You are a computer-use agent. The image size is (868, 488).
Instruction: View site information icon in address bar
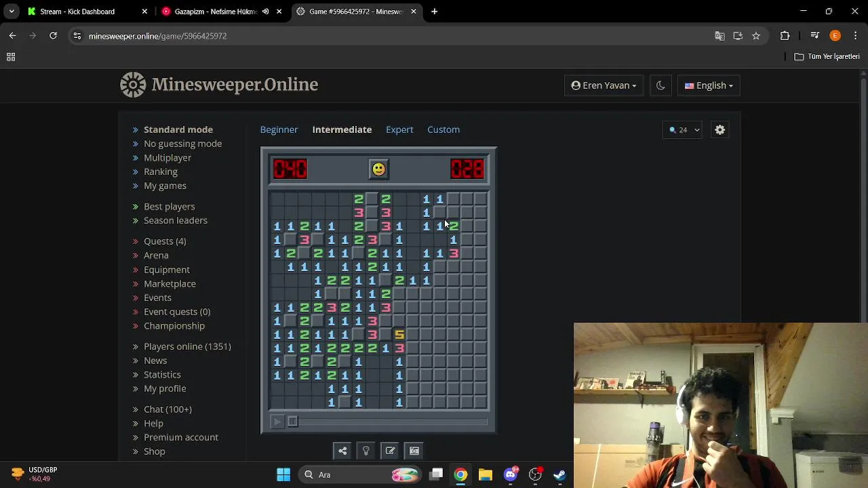pos(77,36)
